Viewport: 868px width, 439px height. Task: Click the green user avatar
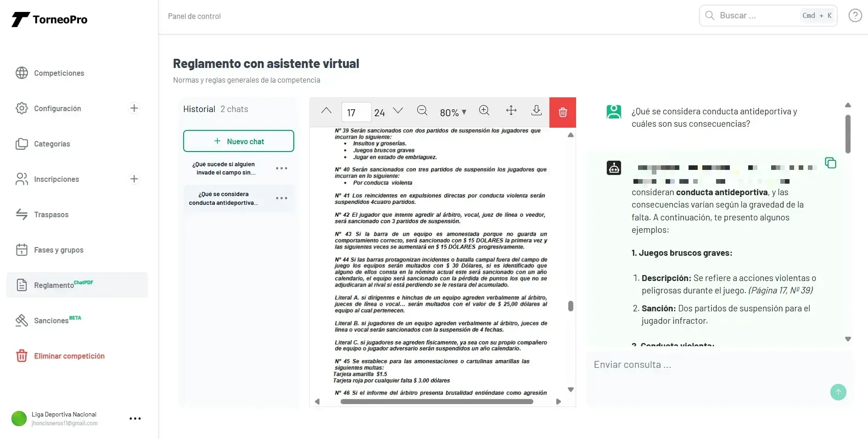pos(19,418)
